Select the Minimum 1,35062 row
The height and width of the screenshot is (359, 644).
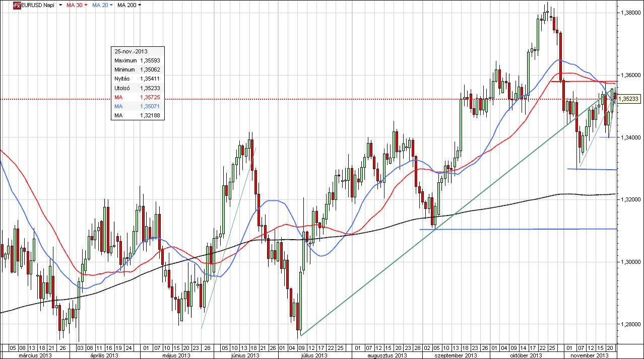137,69
